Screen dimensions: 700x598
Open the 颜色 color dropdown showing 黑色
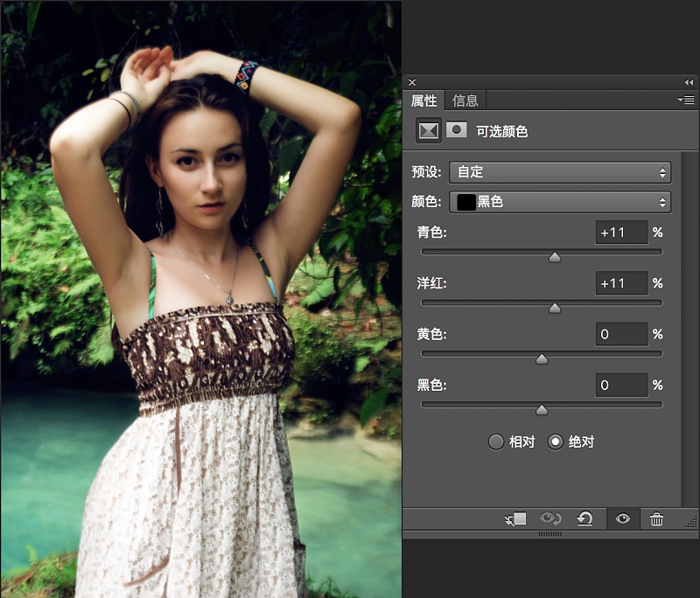pyautogui.click(x=560, y=202)
